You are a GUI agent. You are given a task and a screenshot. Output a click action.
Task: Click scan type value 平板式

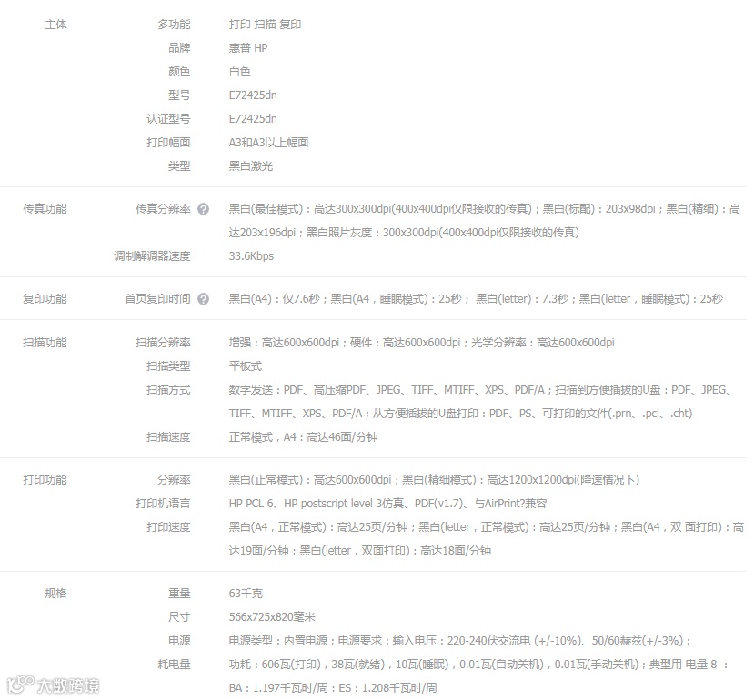pos(246,366)
